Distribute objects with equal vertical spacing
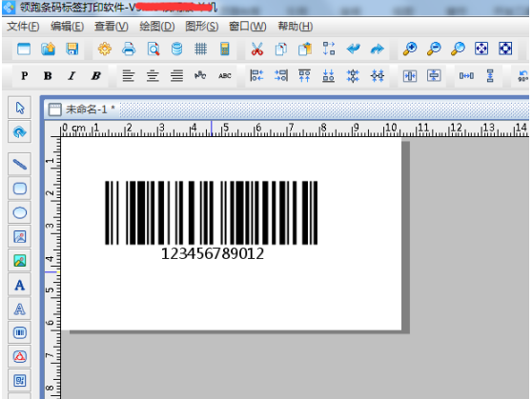The image size is (532, 399). [490, 75]
